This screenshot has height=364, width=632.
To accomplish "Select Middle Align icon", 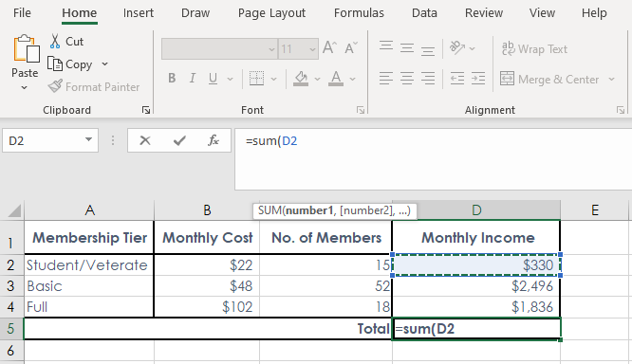I will 407,48.
